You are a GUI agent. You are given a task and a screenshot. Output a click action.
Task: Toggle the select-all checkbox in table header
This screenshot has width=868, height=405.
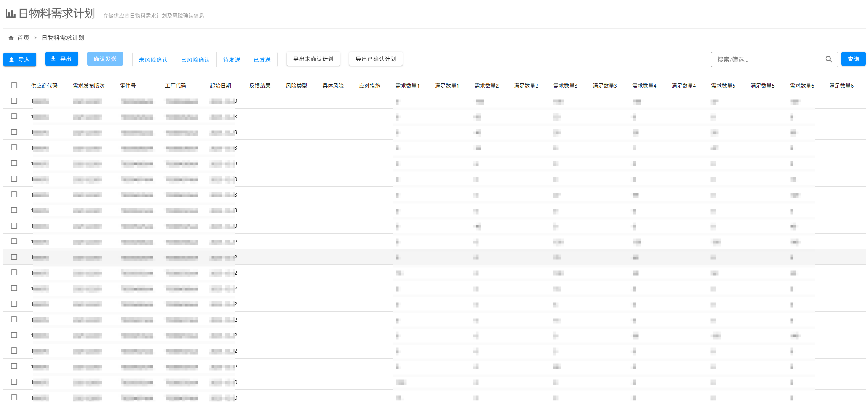[14, 85]
